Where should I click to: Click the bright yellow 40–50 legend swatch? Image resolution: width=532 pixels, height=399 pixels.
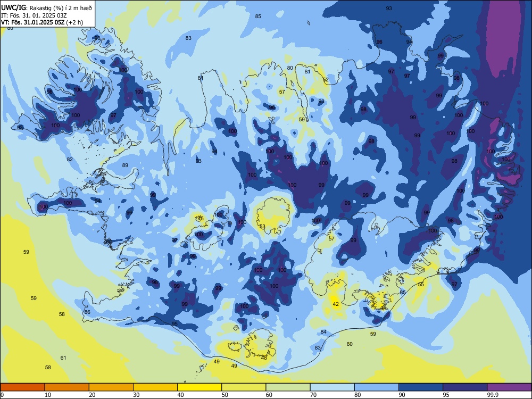click(x=199, y=387)
